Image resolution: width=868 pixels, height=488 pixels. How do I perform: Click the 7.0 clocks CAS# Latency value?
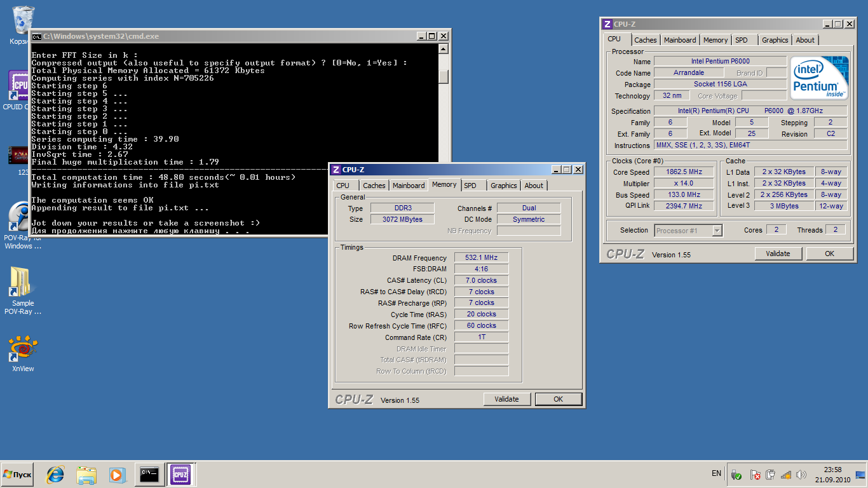481,280
